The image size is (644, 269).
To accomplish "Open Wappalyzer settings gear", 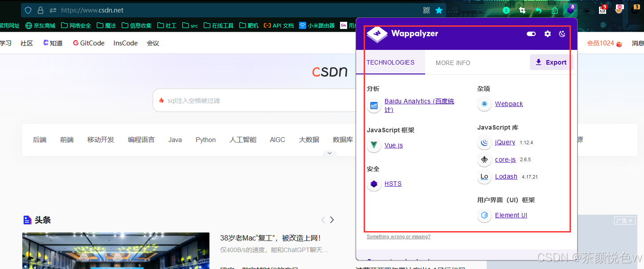I will tap(548, 34).
